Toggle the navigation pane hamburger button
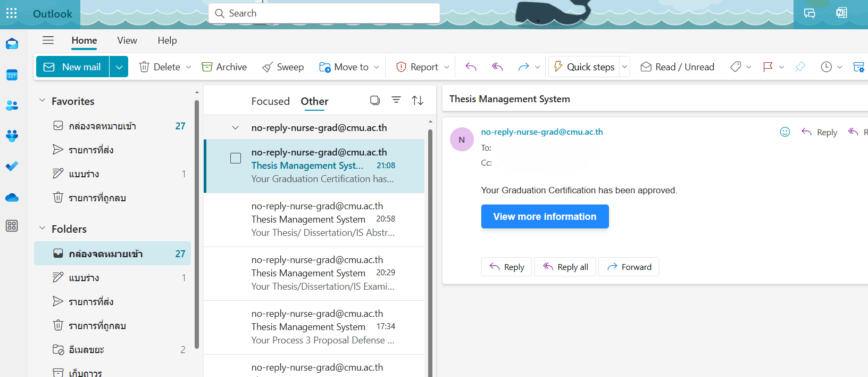 coord(48,40)
